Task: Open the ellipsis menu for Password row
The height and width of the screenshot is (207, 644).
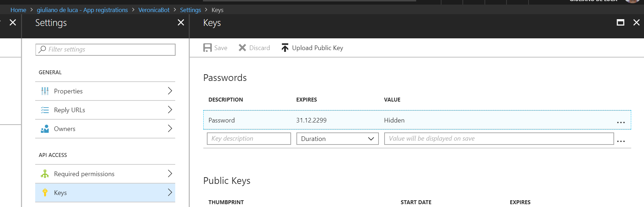Action: click(x=621, y=122)
